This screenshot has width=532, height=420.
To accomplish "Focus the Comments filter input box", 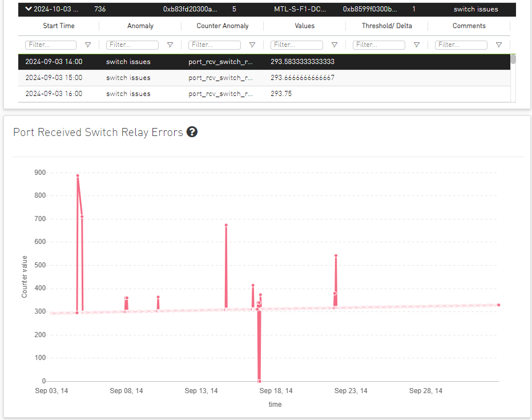I will tap(461, 45).
